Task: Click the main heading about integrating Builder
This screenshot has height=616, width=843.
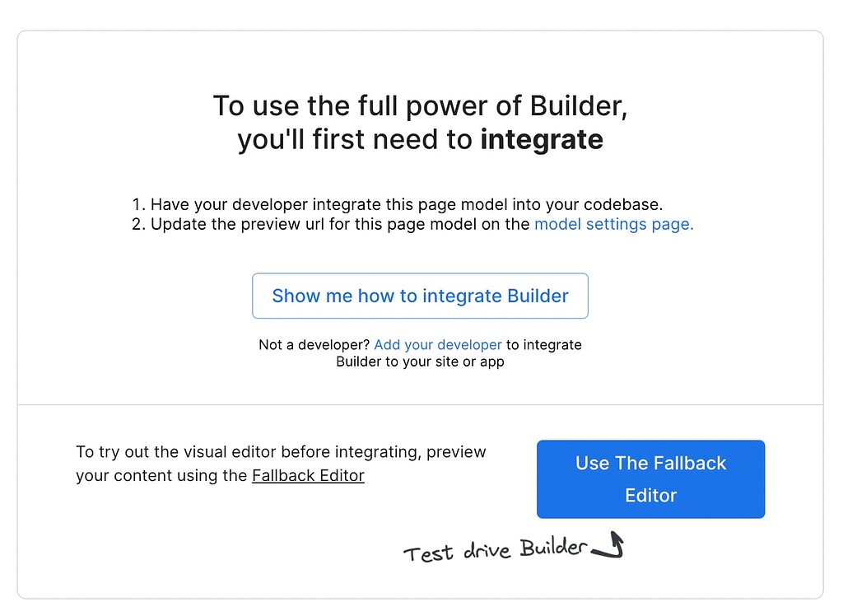Action: [420, 122]
